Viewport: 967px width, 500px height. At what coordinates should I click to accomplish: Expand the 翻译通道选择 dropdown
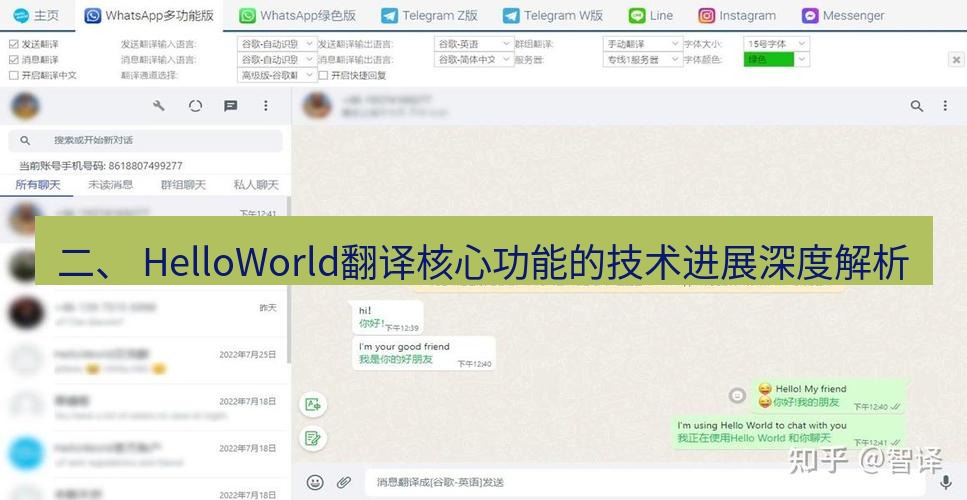(277, 75)
